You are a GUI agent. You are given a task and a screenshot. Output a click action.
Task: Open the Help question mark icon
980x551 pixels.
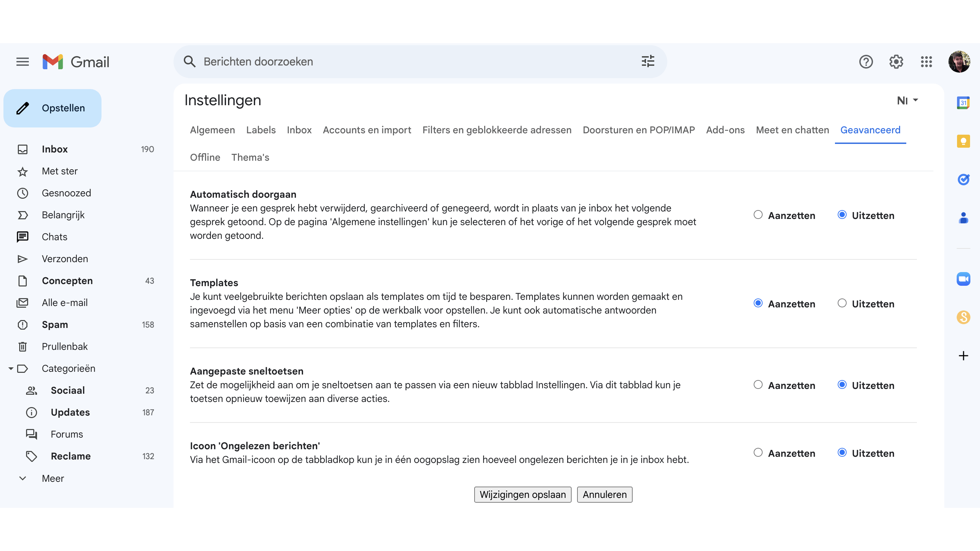point(865,62)
